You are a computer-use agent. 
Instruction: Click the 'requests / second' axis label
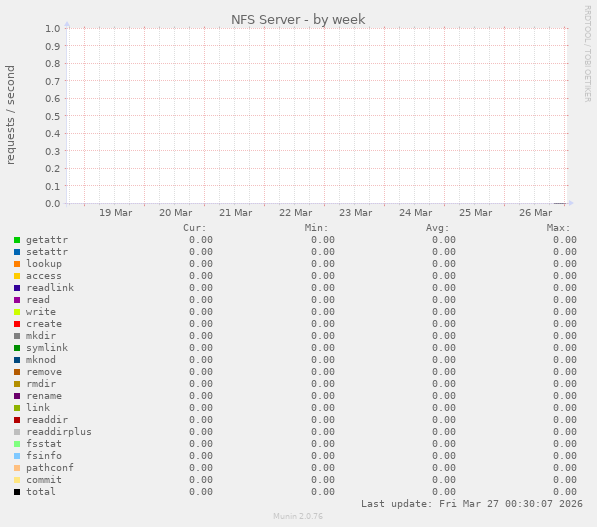pos(10,115)
